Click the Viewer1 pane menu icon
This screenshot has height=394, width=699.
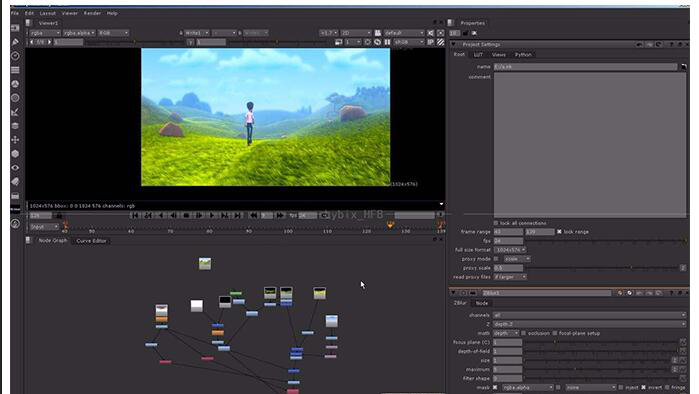point(29,23)
